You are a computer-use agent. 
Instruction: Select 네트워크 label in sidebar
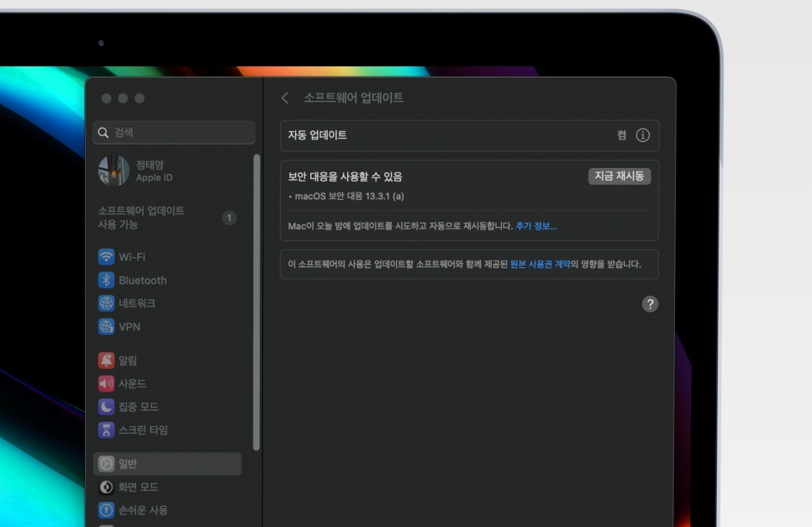[137, 303]
